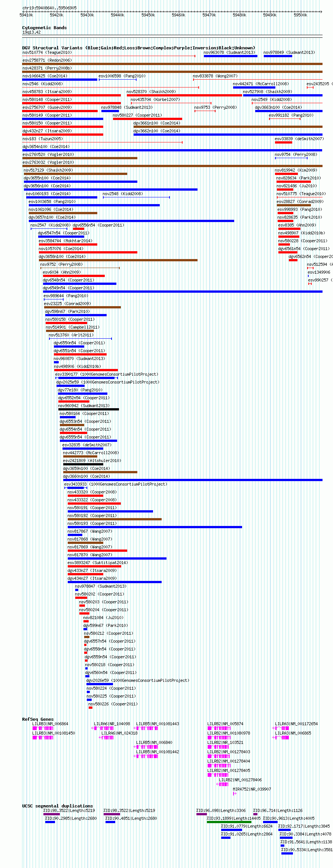Click variant label nsv2548 (Kidd2008)

123,194
